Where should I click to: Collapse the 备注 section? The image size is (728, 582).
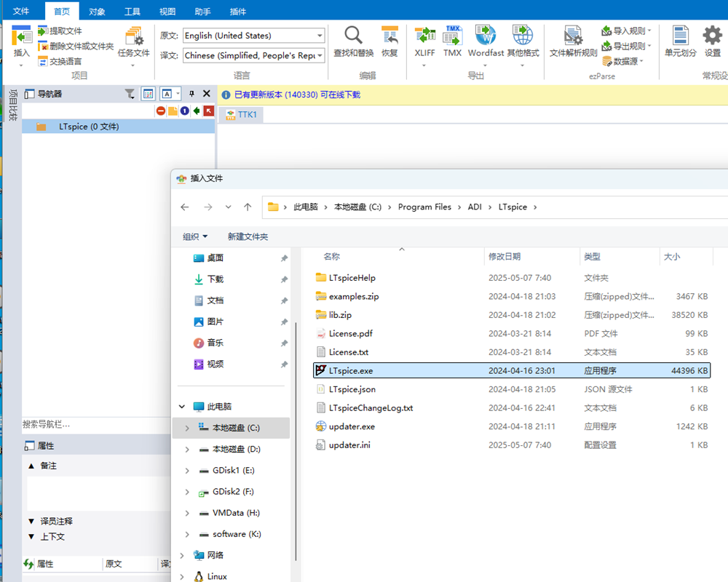[31, 466]
